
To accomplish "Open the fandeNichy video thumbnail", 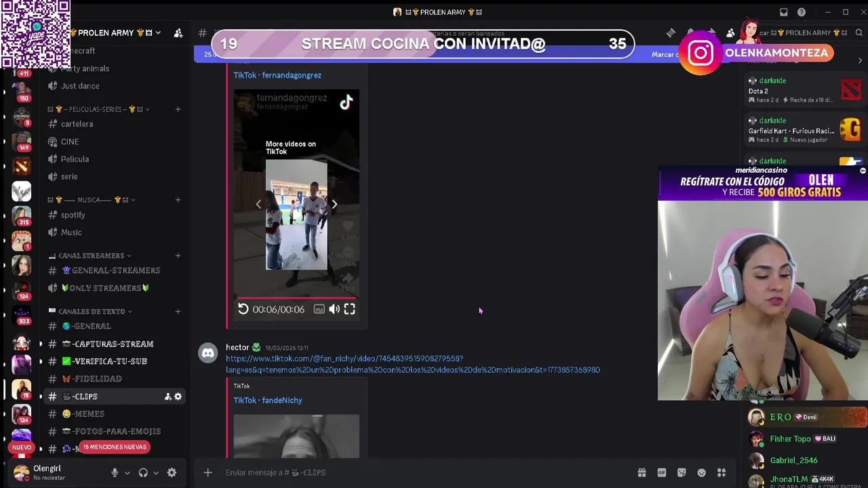I will (296, 436).
